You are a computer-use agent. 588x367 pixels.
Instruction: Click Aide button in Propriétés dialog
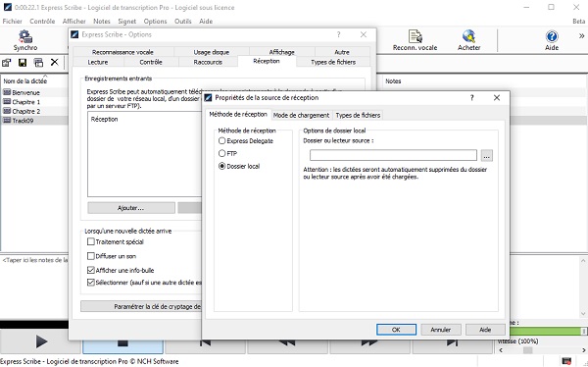click(x=485, y=330)
